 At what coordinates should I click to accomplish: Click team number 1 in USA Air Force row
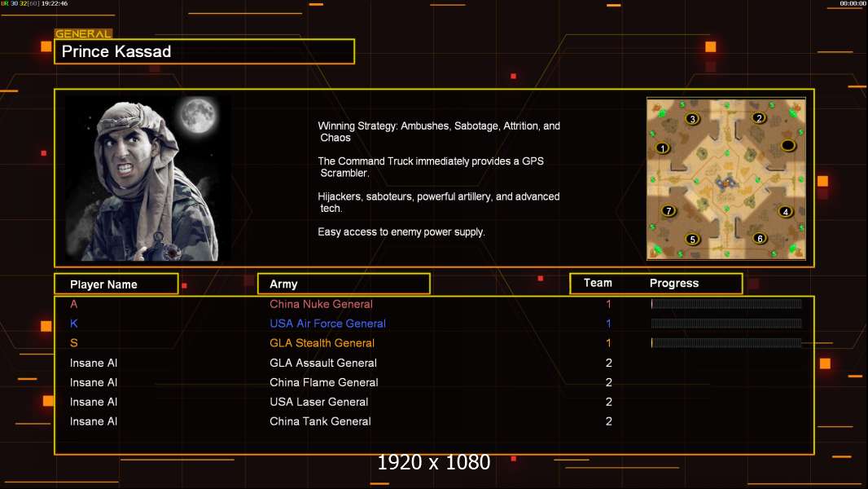coord(608,324)
